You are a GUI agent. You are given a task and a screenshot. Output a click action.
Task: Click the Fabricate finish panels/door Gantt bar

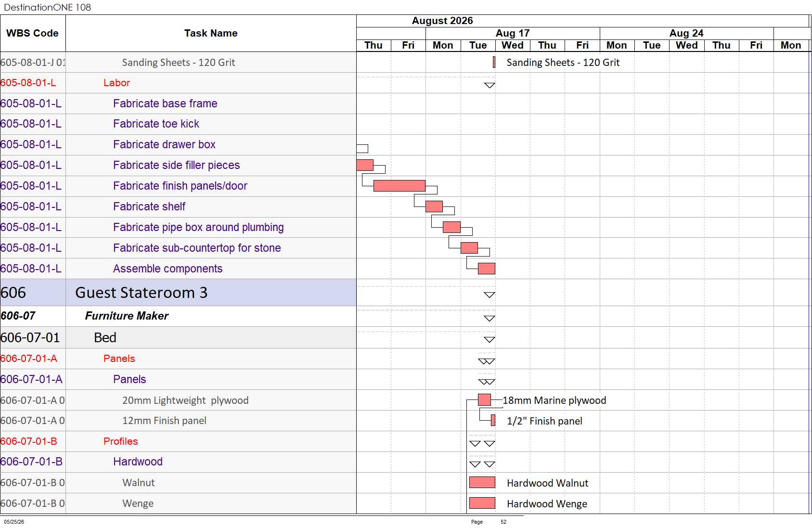tap(400, 186)
